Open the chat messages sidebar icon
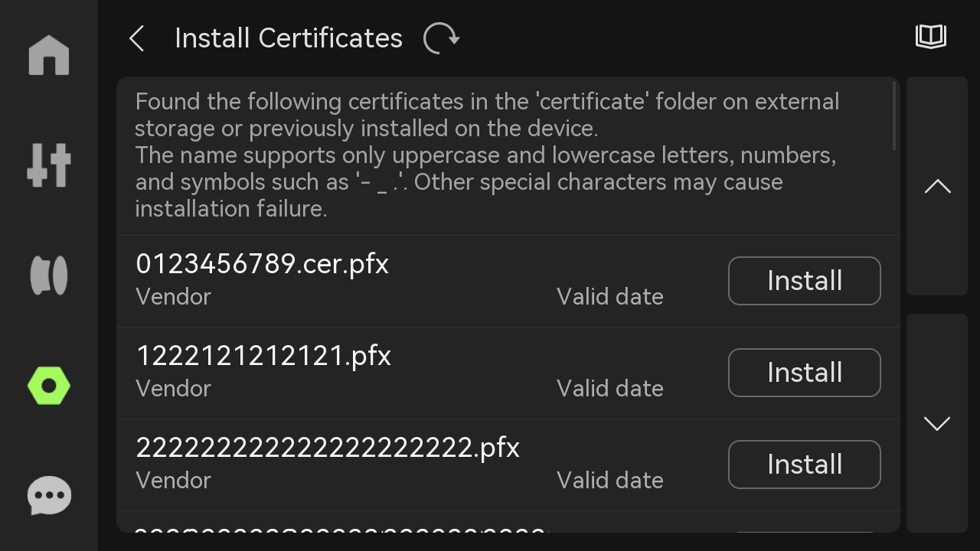Screen dimensions: 980x551 49,496
